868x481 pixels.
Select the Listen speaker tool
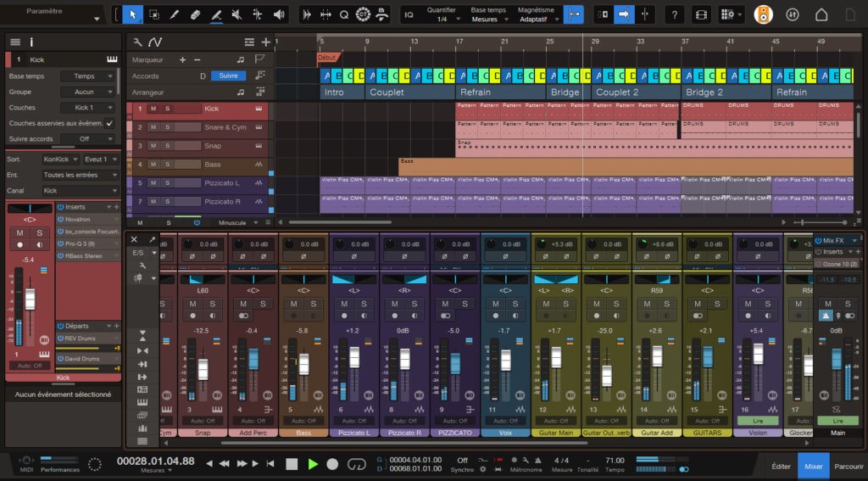279,14
